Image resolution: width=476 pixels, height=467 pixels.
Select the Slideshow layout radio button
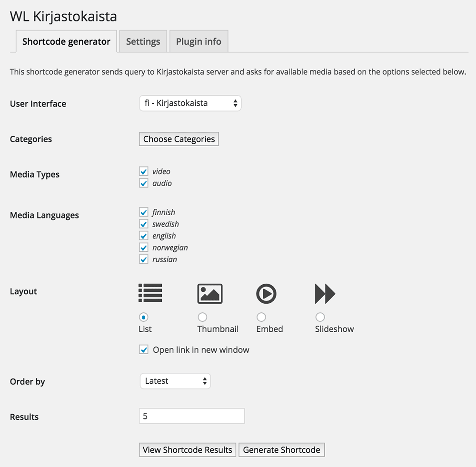point(320,317)
